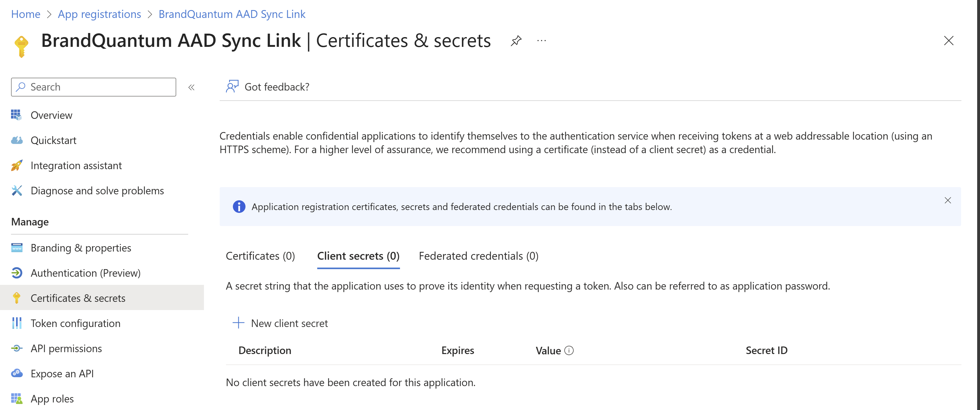The height and width of the screenshot is (410, 980).
Task: Click the Description column header
Action: (x=265, y=350)
